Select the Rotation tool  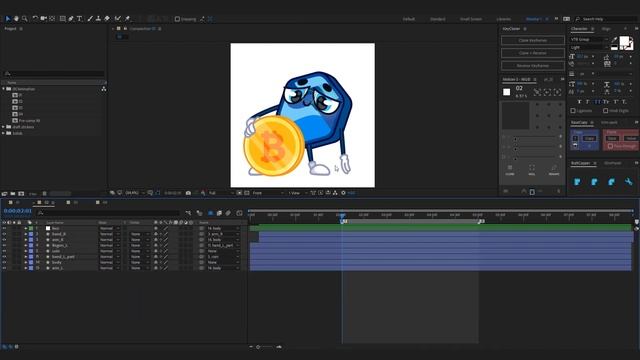35,19
